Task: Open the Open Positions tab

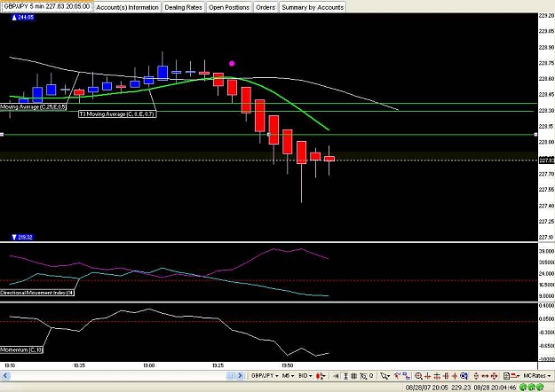Action: tap(229, 7)
